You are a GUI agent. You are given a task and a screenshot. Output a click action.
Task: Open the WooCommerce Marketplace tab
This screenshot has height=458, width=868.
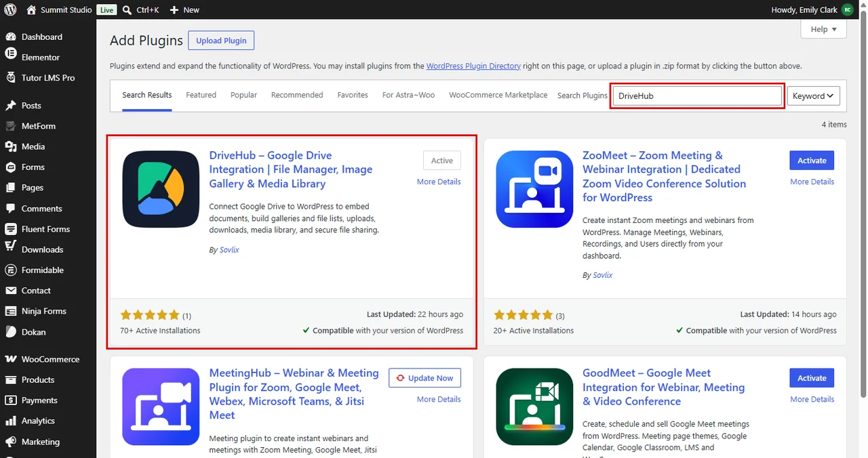[498, 95]
